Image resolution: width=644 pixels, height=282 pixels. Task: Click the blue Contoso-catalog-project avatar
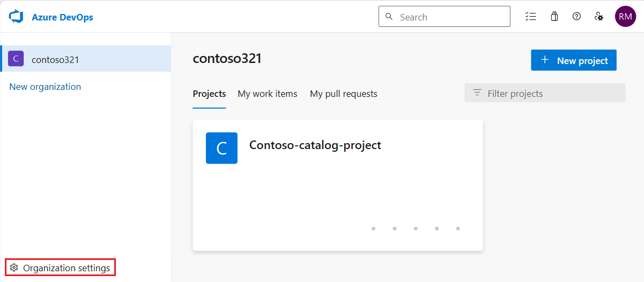click(221, 148)
